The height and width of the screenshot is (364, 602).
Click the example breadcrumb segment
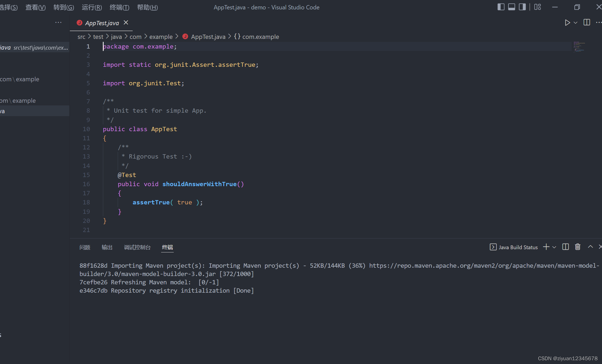coord(161,37)
